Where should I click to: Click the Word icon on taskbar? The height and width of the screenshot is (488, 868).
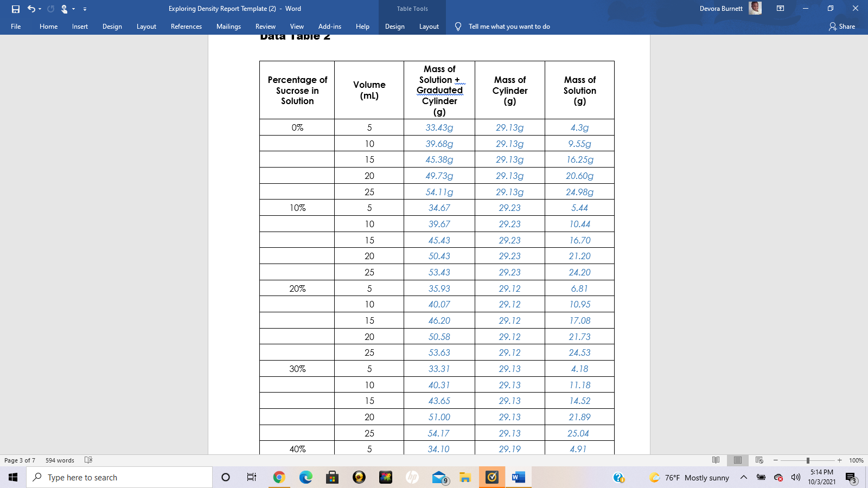(519, 477)
